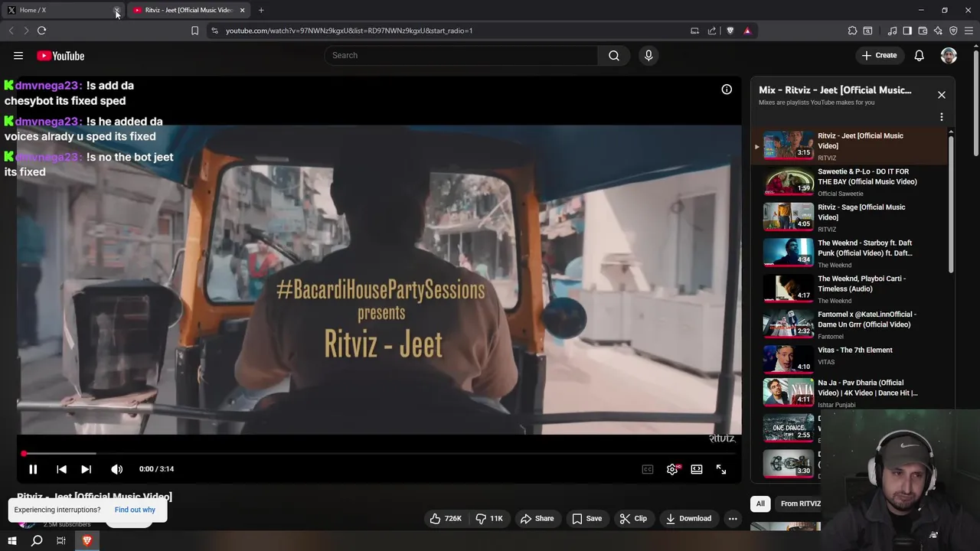Image resolution: width=980 pixels, height=551 pixels.
Task: Open Brave Wallet icon
Action: tap(923, 31)
